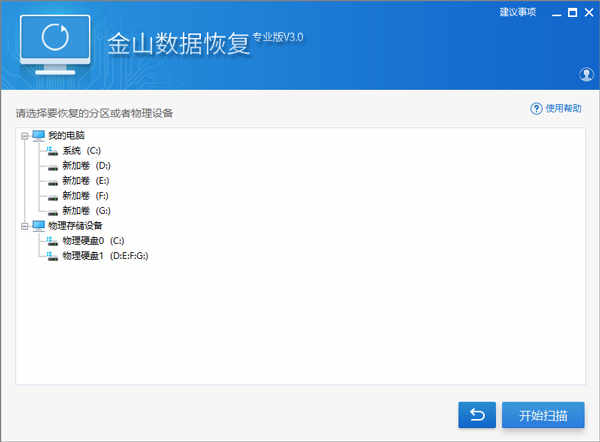Select the 新加卷 (F:) partition

(86, 196)
